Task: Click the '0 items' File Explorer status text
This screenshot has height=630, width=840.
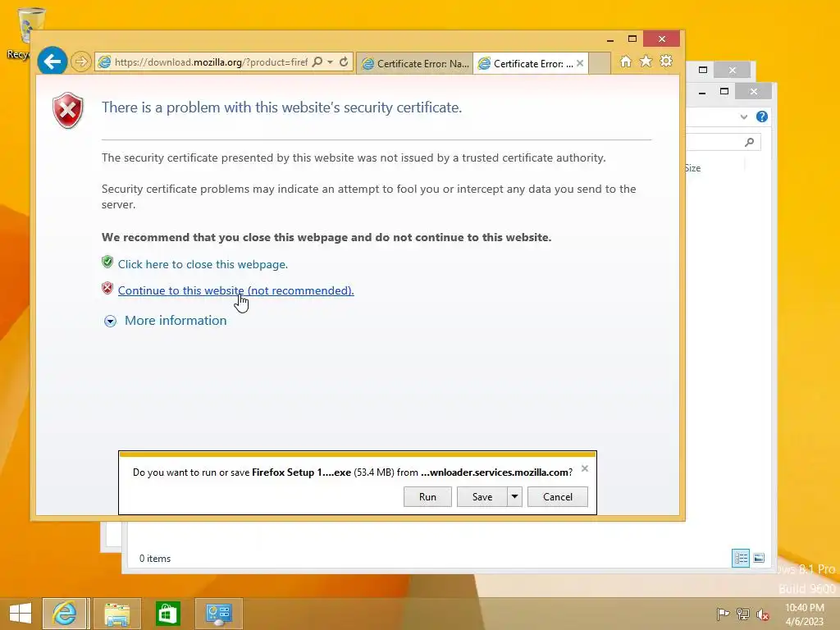Action: pyautogui.click(x=155, y=559)
